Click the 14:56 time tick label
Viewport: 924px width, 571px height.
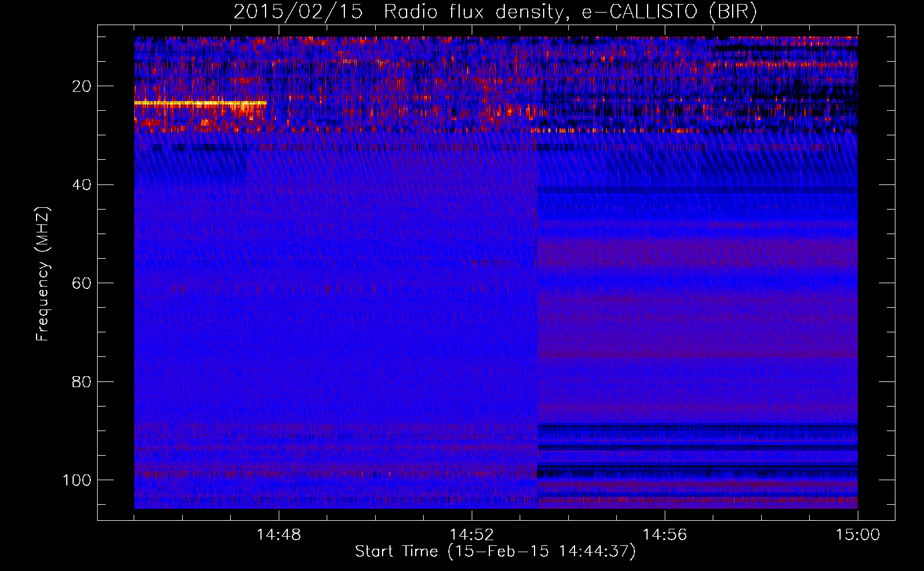point(665,535)
